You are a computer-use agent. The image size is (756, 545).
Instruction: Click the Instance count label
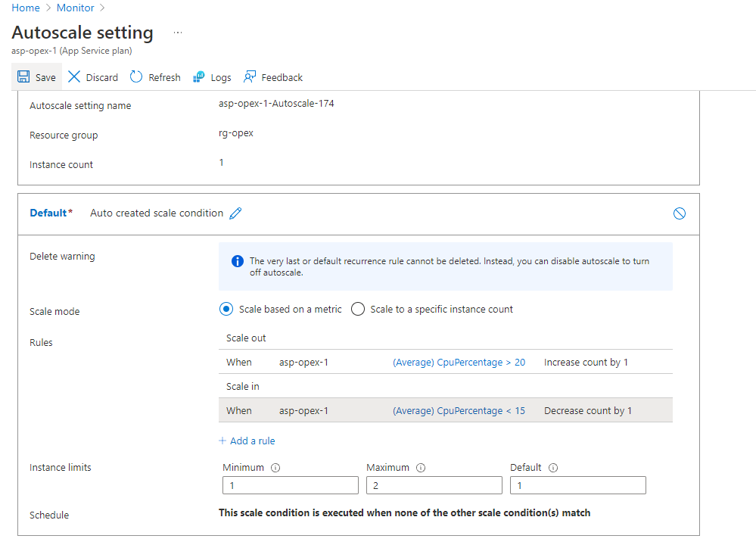61,165
